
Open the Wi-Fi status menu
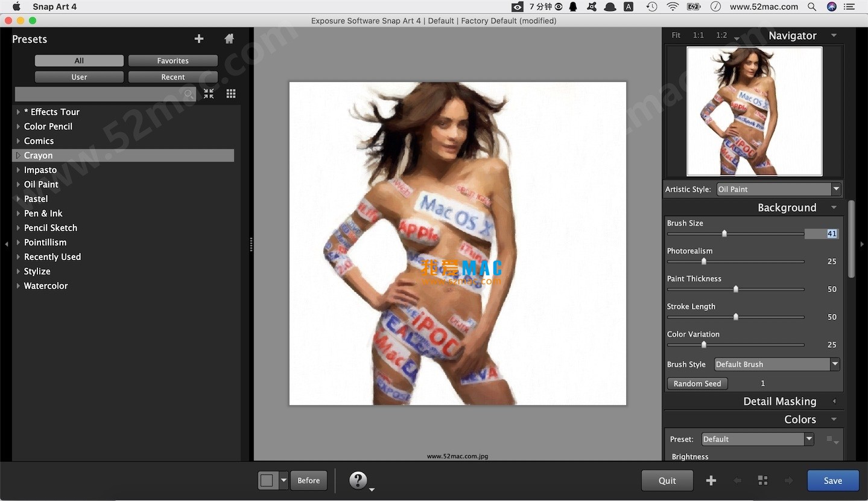point(673,7)
